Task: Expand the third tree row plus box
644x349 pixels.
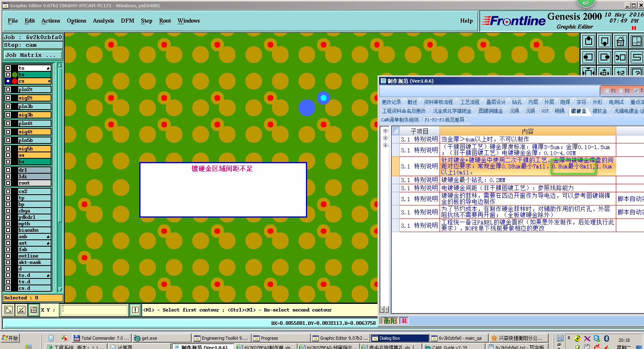Action: click(385, 145)
